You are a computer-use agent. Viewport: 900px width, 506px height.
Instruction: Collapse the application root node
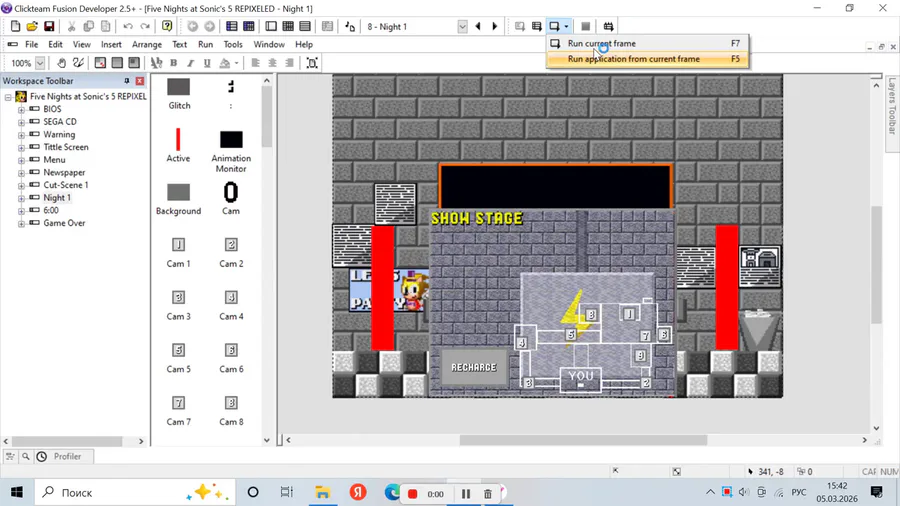pos(8,97)
